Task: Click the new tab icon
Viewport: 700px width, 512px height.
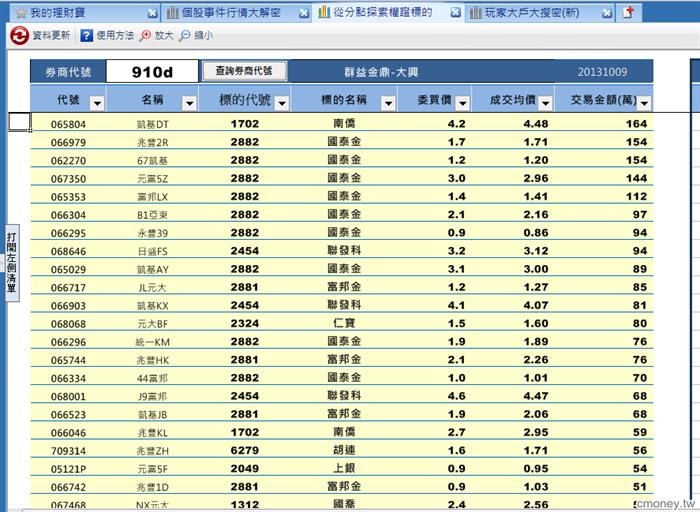Action: tap(628, 12)
